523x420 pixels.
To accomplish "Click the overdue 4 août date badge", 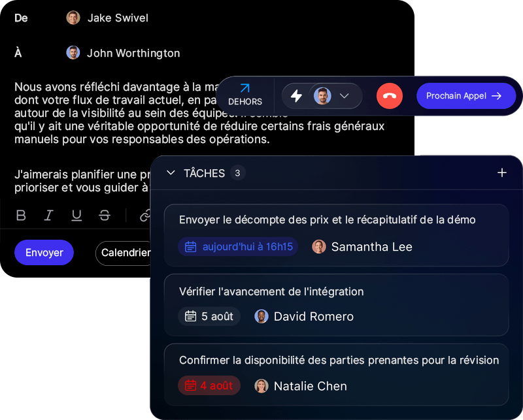I will tap(209, 385).
